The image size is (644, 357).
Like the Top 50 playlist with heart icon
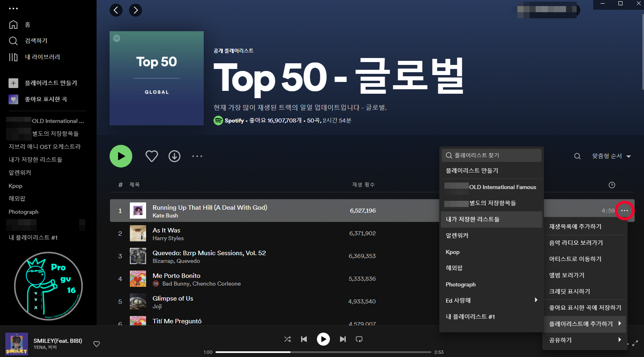coord(152,156)
